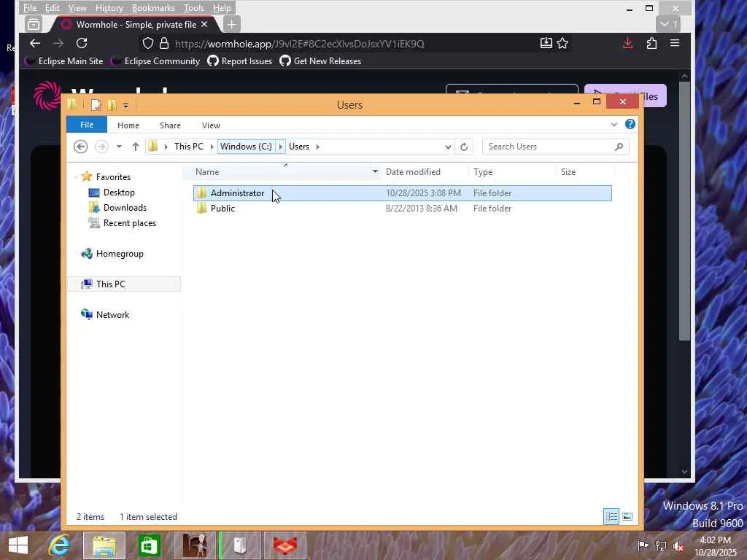Click the New Folder quick access icon
747x560 pixels.
112,105
